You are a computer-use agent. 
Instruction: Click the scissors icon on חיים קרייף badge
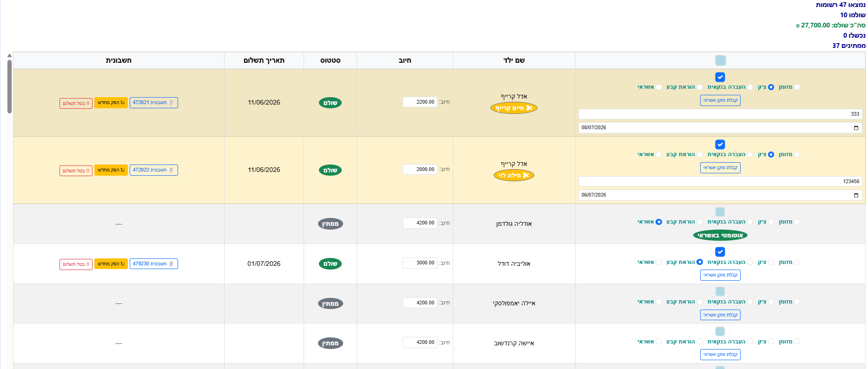(x=529, y=108)
